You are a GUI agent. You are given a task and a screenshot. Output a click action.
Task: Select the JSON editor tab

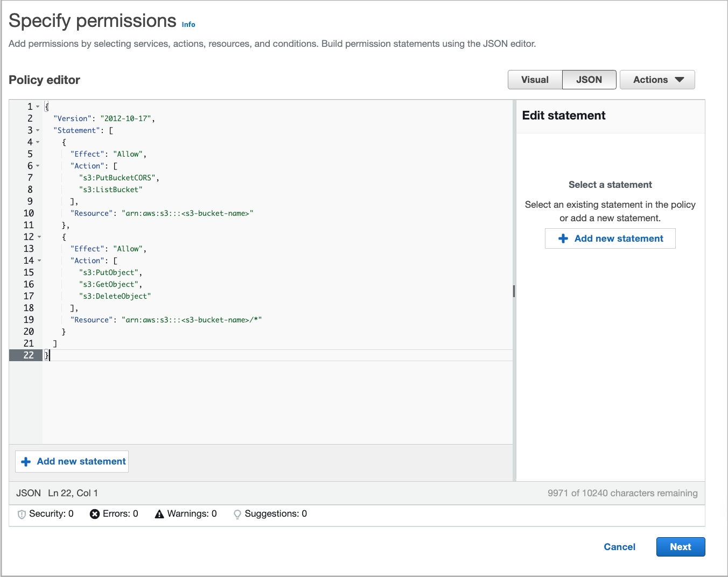(589, 79)
